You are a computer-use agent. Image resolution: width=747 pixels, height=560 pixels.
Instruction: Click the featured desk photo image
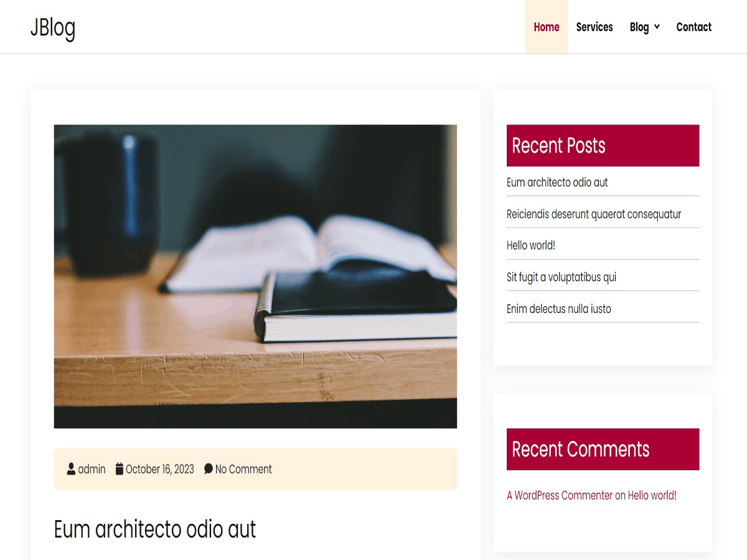pyautogui.click(x=255, y=276)
